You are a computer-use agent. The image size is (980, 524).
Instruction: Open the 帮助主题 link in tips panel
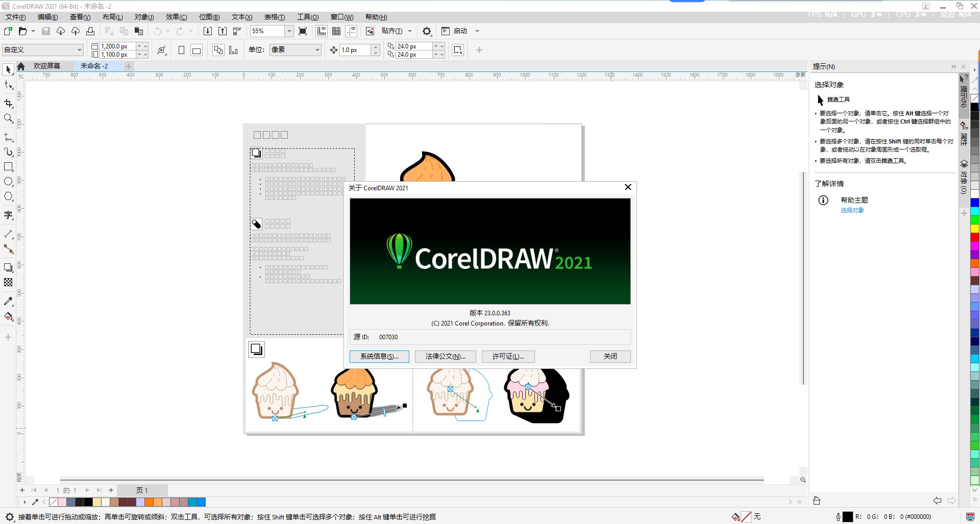[x=854, y=200]
